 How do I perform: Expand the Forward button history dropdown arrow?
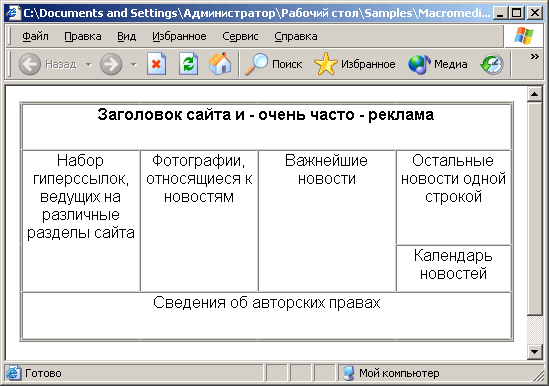coord(133,64)
